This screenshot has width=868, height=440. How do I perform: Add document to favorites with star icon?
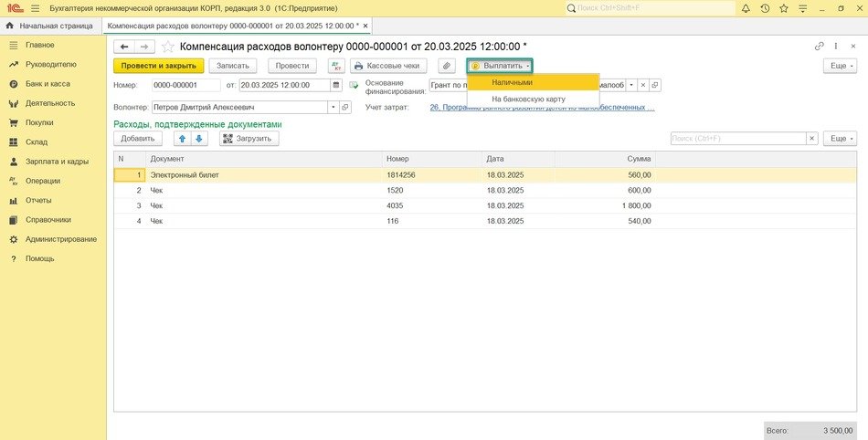pos(168,46)
